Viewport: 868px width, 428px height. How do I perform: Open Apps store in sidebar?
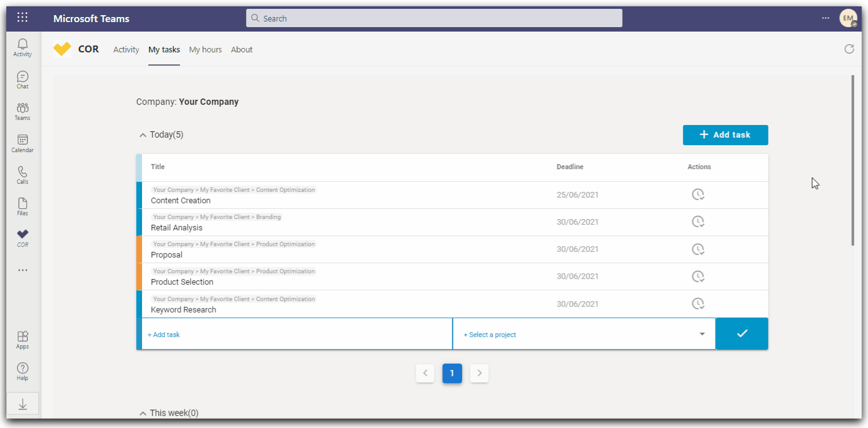point(23,340)
